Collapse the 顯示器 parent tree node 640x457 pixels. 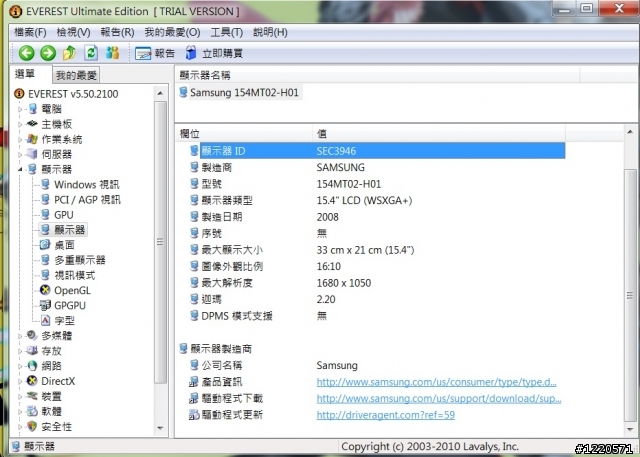click(20, 169)
